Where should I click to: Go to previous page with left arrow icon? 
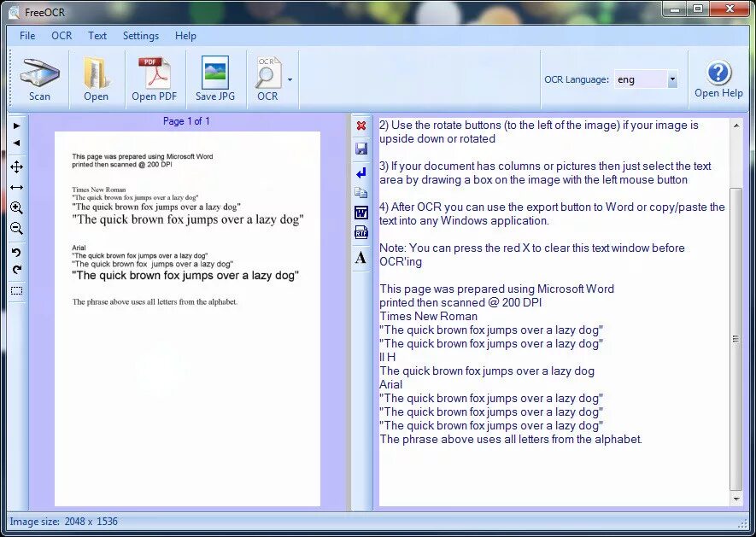(17, 143)
